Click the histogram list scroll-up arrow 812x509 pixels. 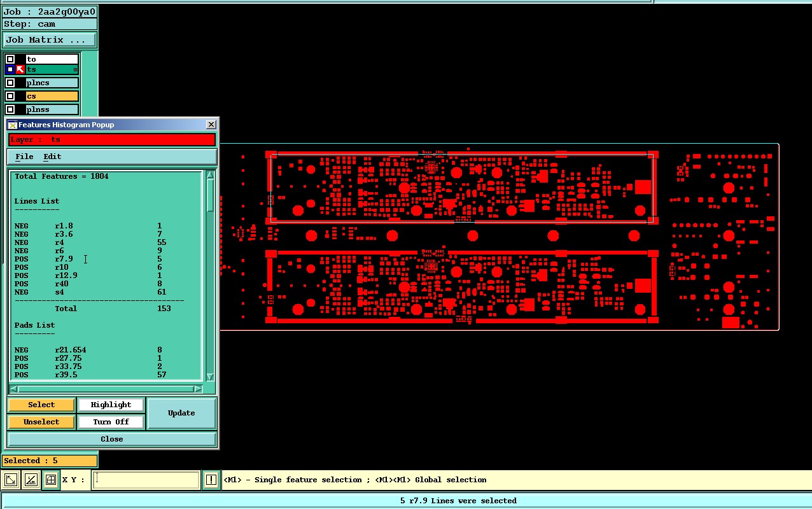[x=211, y=175]
